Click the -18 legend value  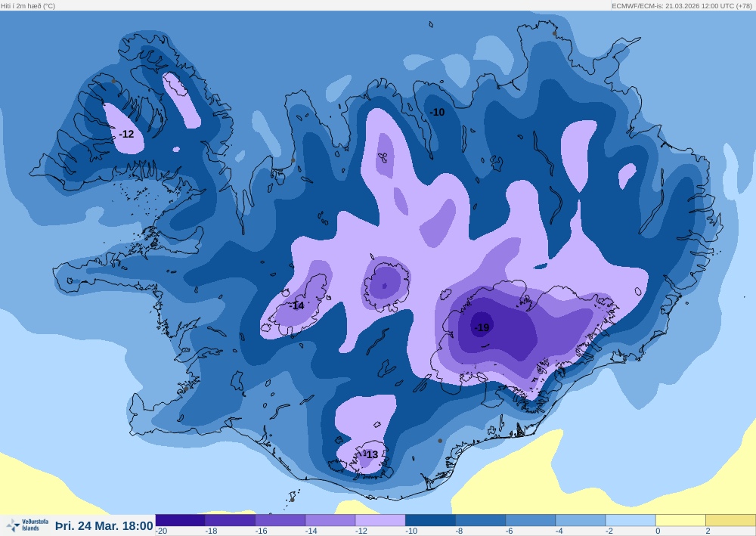pos(211,531)
